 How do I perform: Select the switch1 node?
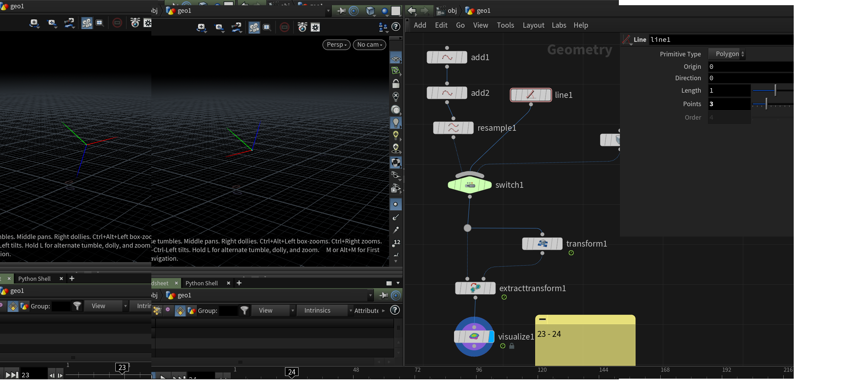click(470, 185)
